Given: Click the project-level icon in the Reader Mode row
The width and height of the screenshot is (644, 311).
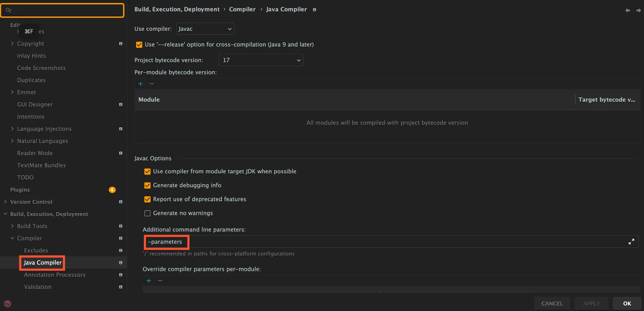Looking at the screenshot, I should [121, 153].
